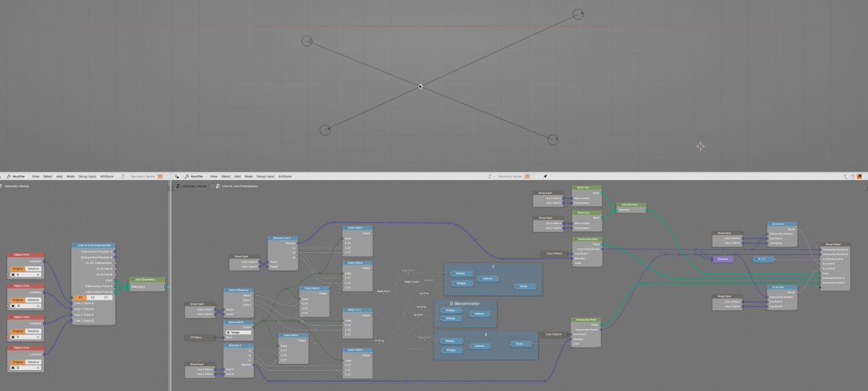Toggle fake user shield in left node editor header

coord(160,176)
